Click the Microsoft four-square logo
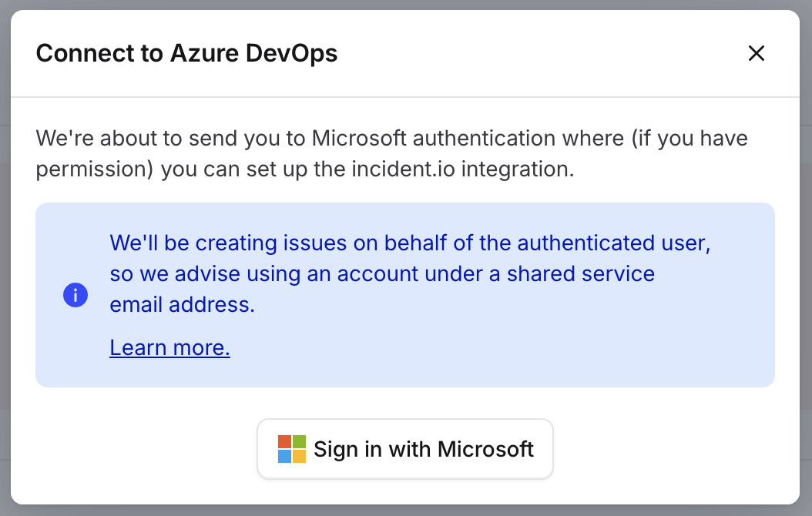The image size is (812, 516). (x=291, y=449)
